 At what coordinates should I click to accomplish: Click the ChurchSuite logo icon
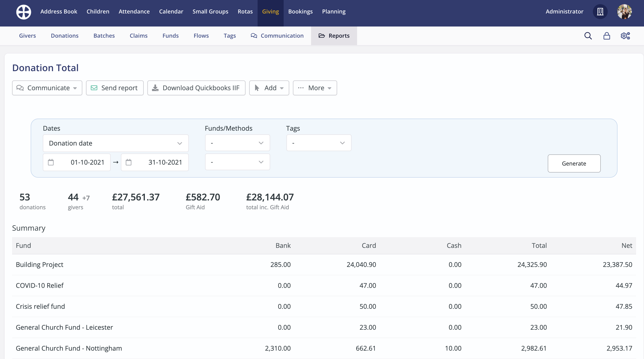[23, 12]
